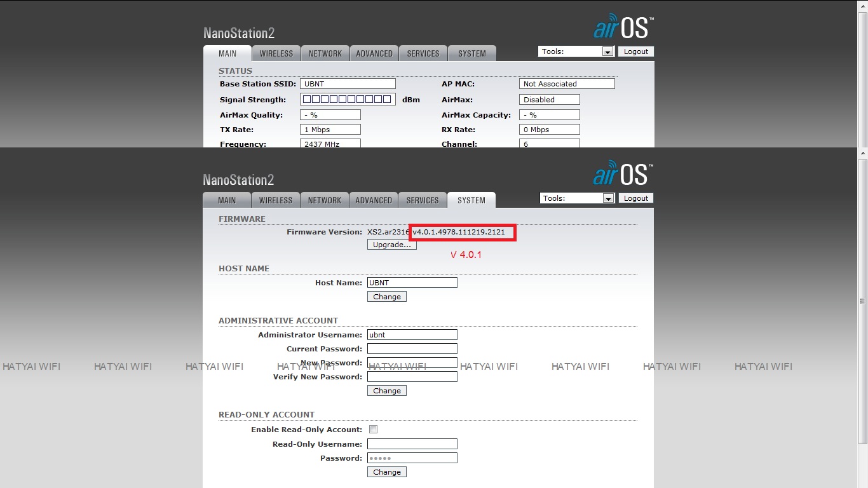Open NETWORK tab on the System page
This screenshot has width=868, height=488.
click(325, 200)
